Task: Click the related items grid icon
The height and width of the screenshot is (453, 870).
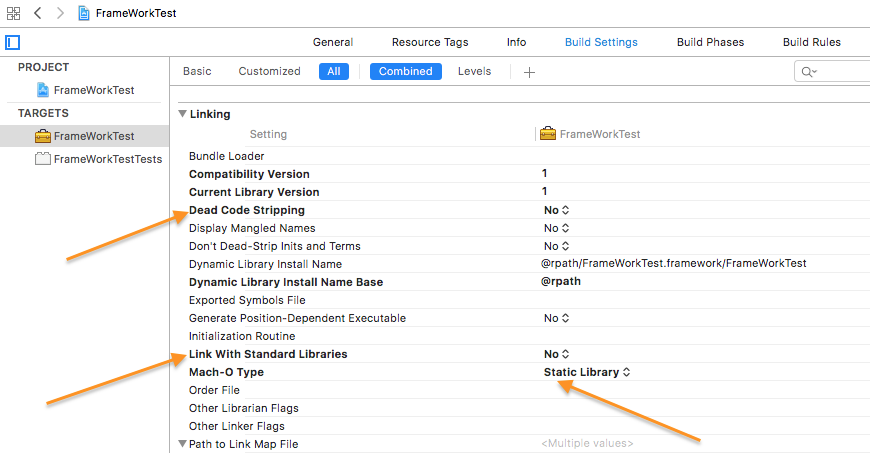Action: (13, 13)
